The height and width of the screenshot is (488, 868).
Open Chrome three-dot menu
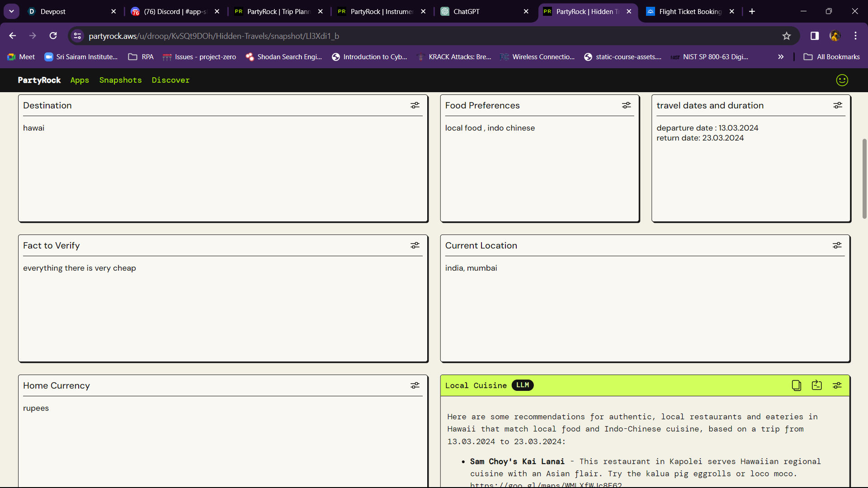tap(855, 36)
